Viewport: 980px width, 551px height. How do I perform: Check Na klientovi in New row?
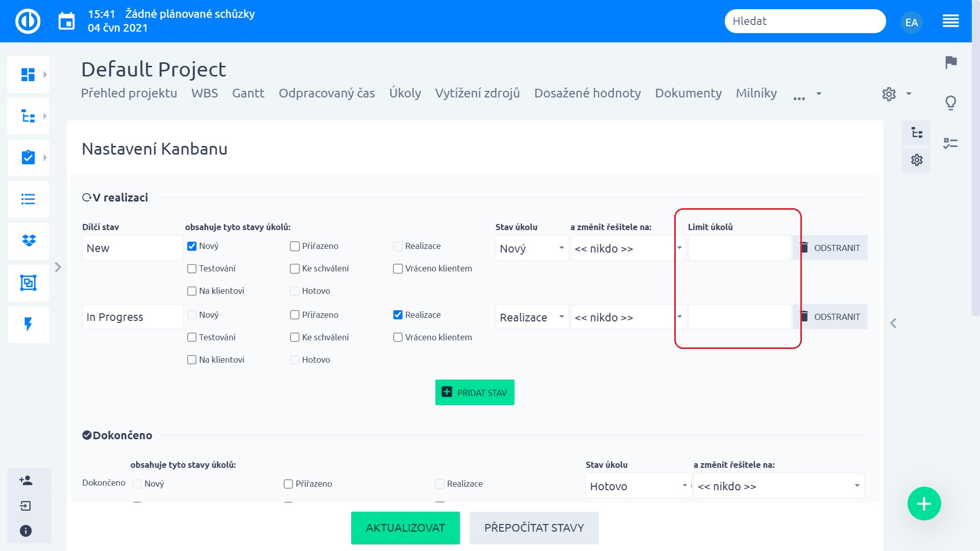click(192, 291)
